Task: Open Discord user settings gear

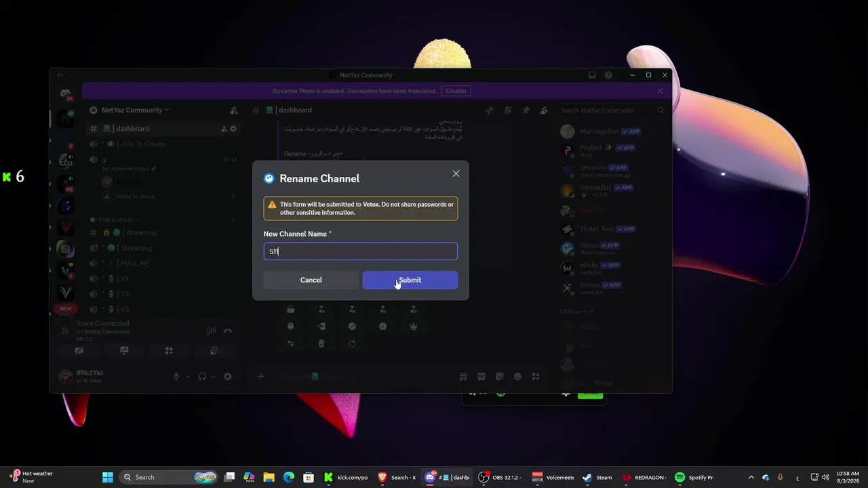Action: [228, 377]
